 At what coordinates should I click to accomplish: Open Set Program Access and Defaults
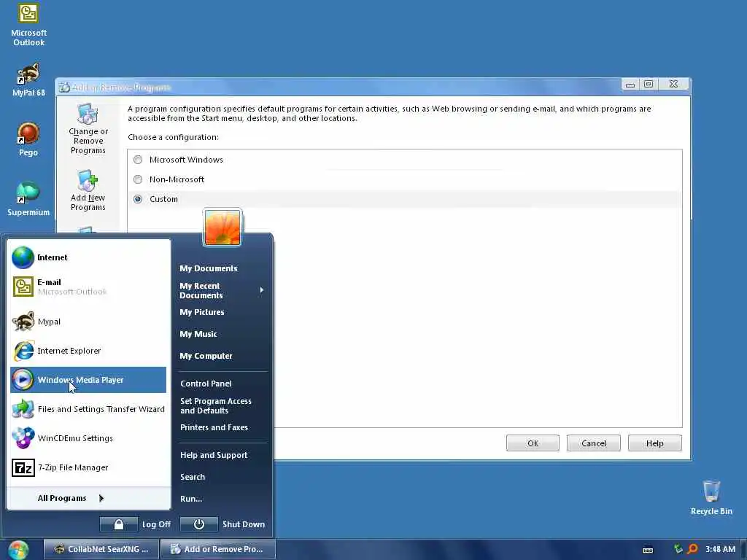(216, 405)
